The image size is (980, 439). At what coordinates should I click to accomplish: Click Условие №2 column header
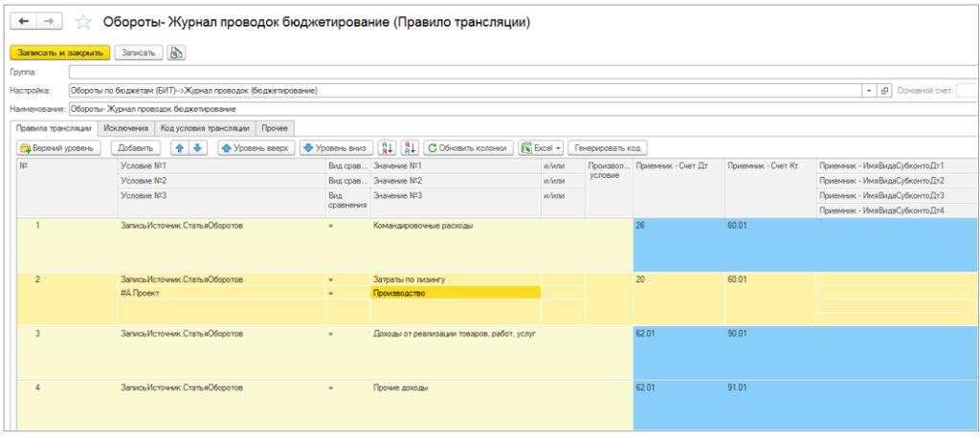(221, 181)
